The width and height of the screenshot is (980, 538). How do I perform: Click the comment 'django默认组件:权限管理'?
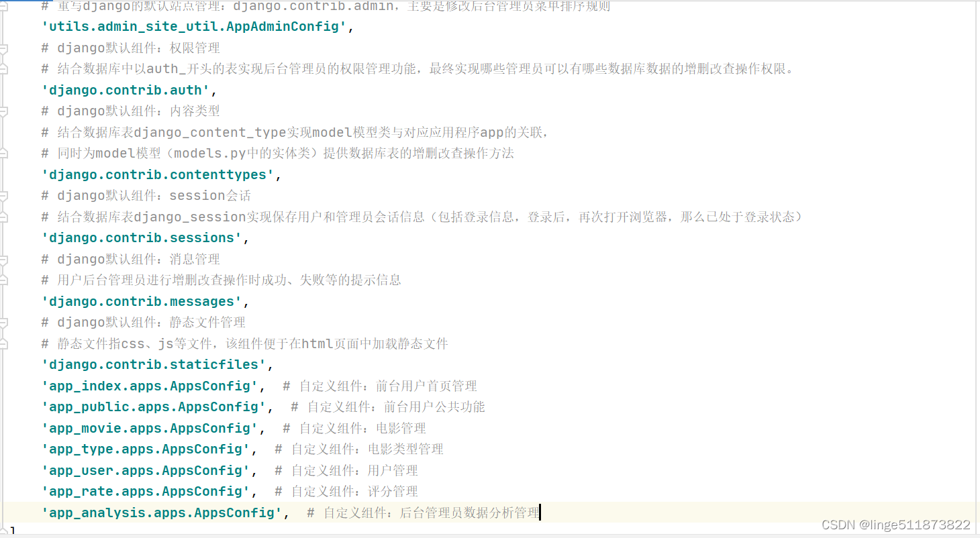coord(131,48)
